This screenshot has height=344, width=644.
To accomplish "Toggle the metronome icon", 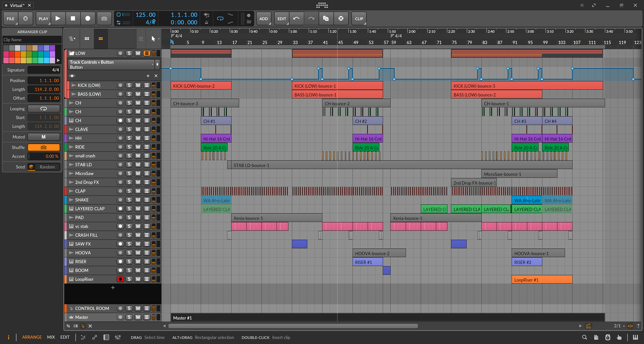I will click(x=206, y=22).
